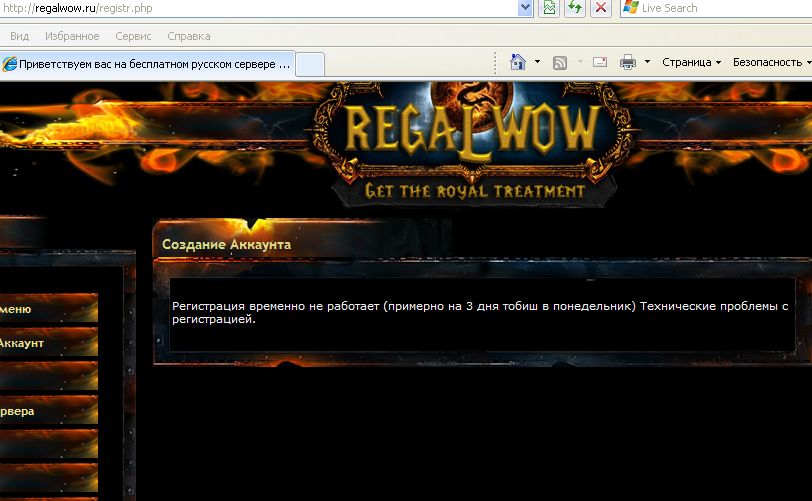Click the Аккаунт sidebar link
This screenshot has width=812, height=501.
point(22,343)
